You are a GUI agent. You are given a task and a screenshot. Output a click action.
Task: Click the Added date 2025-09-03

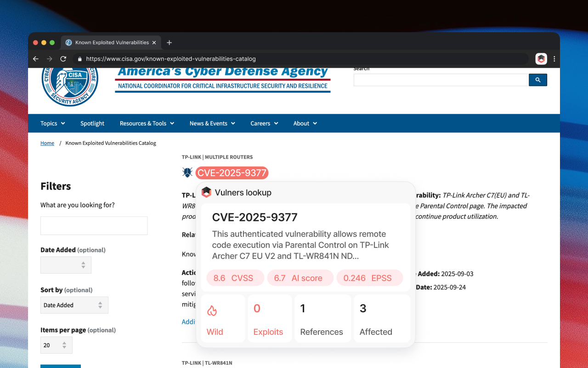457,274
